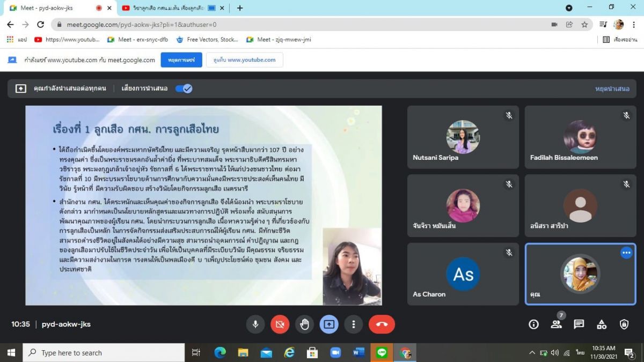644x362 pixels.
Task: Open the host controls shield icon
Action: pyautogui.click(x=624, y=324)
